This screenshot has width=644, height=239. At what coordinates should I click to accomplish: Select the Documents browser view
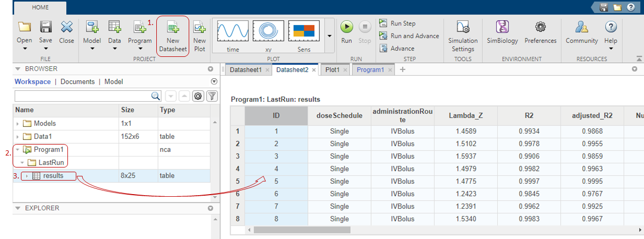78,81
